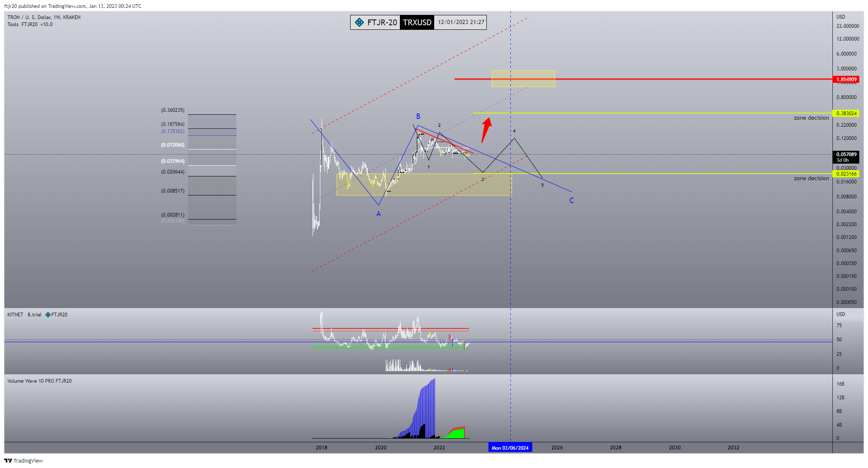Click the 2020 label on time axis
Viewport: 868px width, 468px height.
coord(381,448)
